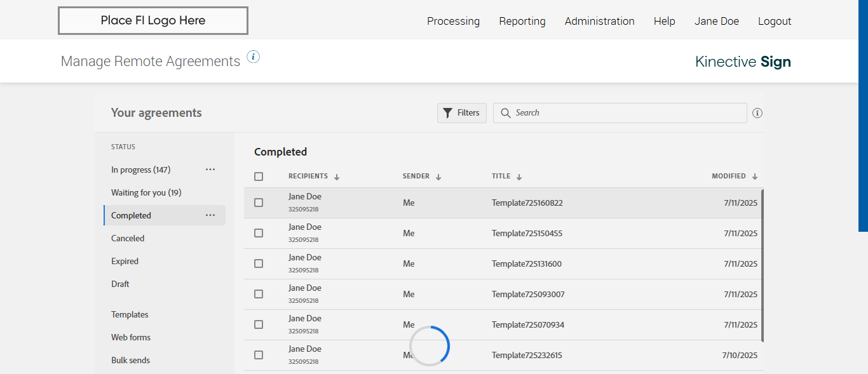Open the Reporting menu
The height and width of the screenshot is (374, 868).
522,21
